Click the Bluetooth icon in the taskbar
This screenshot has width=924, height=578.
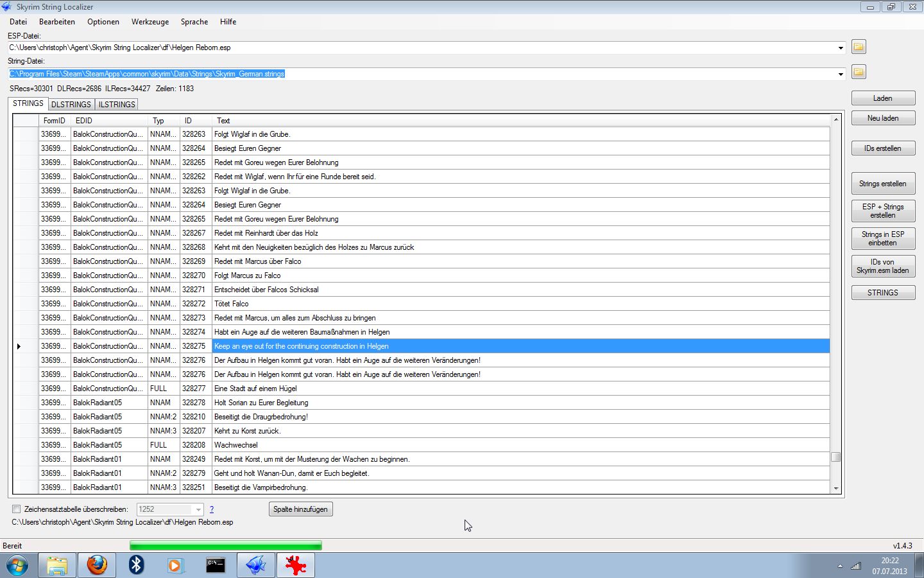click(x=136, y=565)
